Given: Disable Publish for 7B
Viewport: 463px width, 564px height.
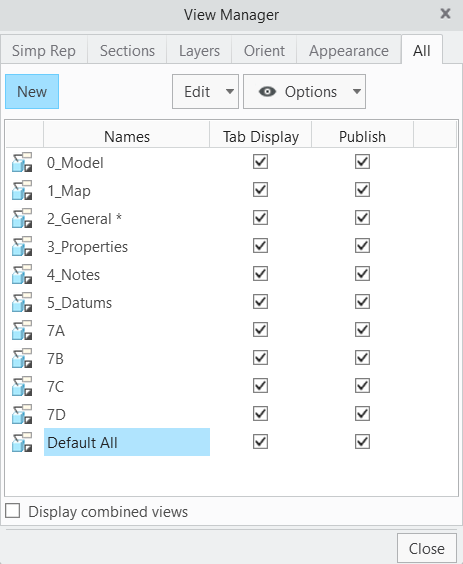Looking at the screenshot, I should tap(362, 358).
